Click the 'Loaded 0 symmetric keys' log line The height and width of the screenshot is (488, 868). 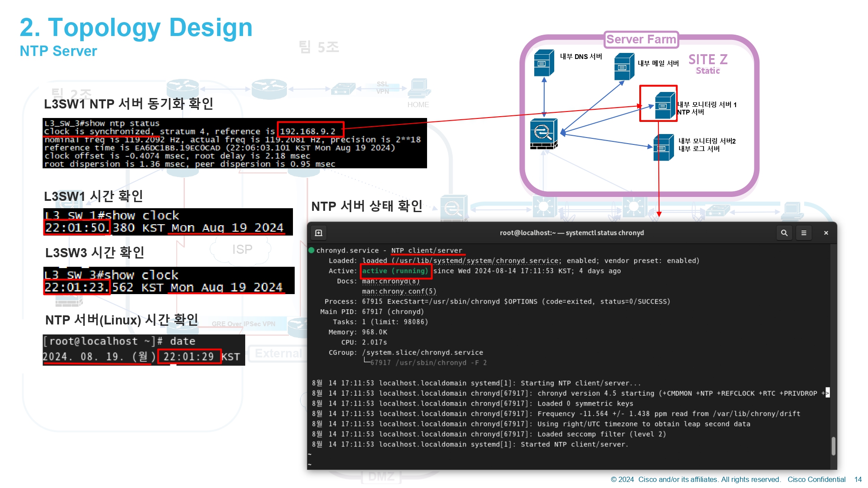(x=472, y=403)
